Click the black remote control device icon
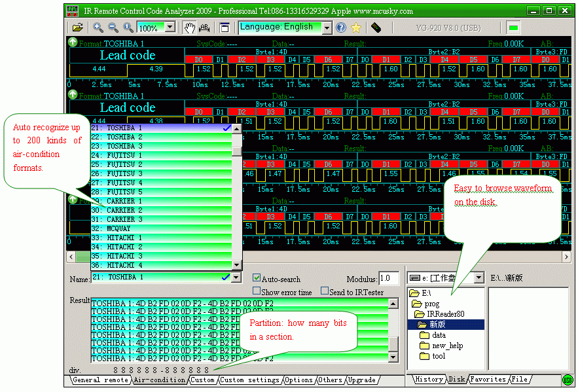 point(376,27)
